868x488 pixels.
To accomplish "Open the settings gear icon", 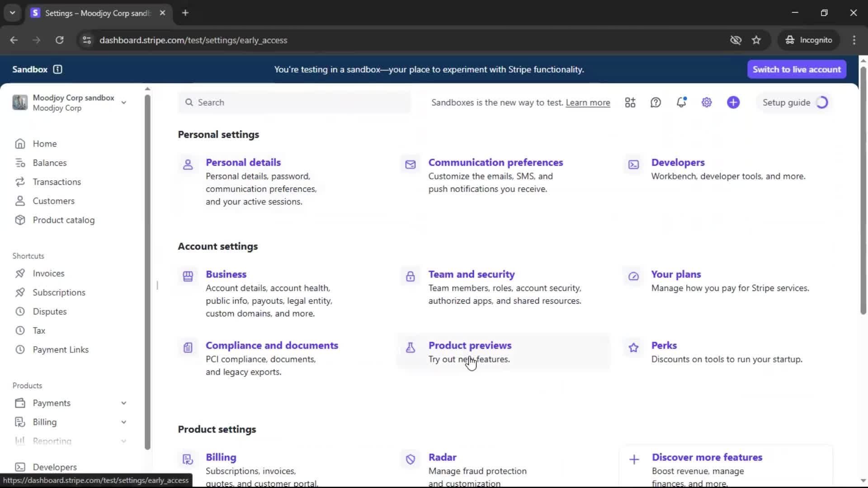I will (707, 103).
